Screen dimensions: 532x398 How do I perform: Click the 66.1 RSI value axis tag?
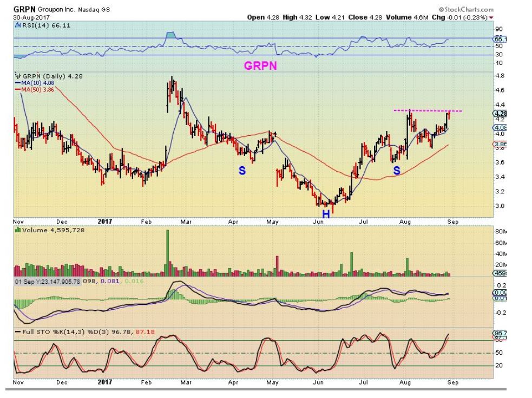point(500,40)
